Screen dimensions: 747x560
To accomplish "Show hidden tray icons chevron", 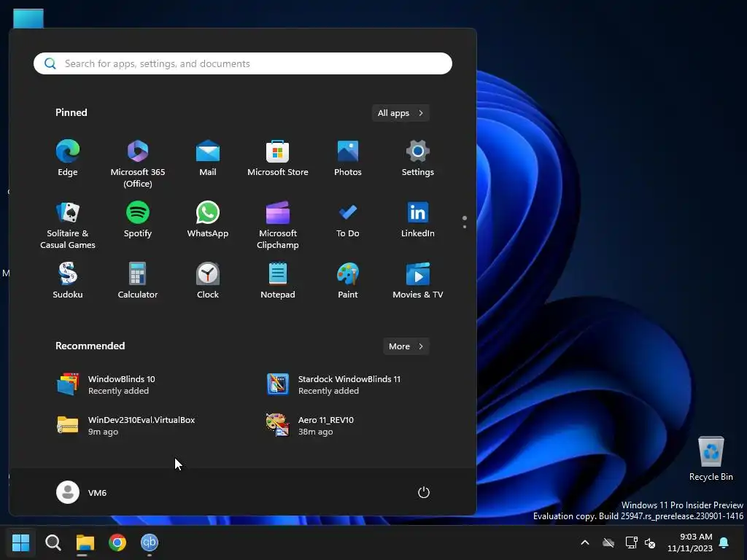I will coord(585,542).
